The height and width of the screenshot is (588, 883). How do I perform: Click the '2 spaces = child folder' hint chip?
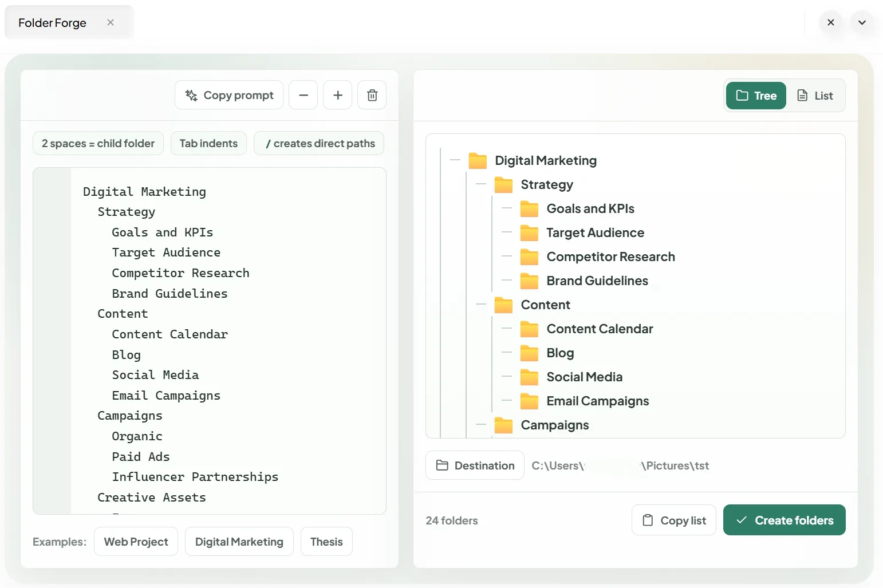click(x=98, y=143)
